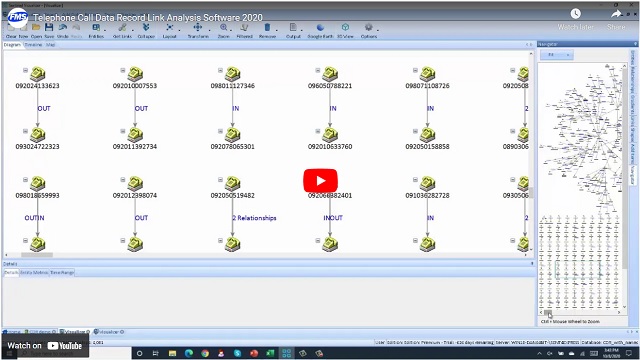The image size is (640, 360).
Task: Click the Navigator horizontal scrollbar thumb
Action: coord(548,312)
